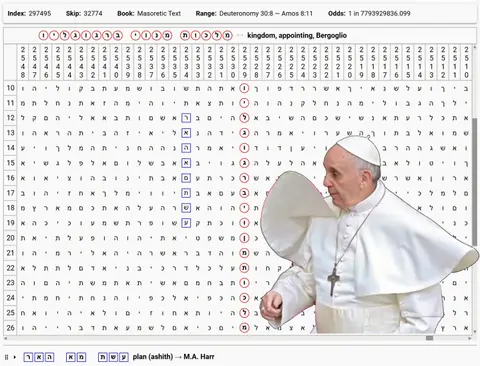This screenshot has width=480, height=366.
Task: Click the Skip value 32774
Action: pos(93,14)
